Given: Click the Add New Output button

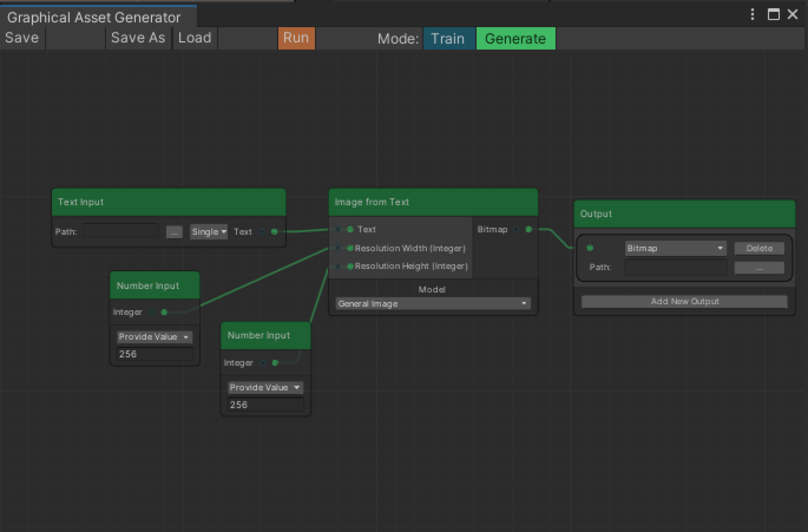Looking at the screenshot, I should click(684, 302).
